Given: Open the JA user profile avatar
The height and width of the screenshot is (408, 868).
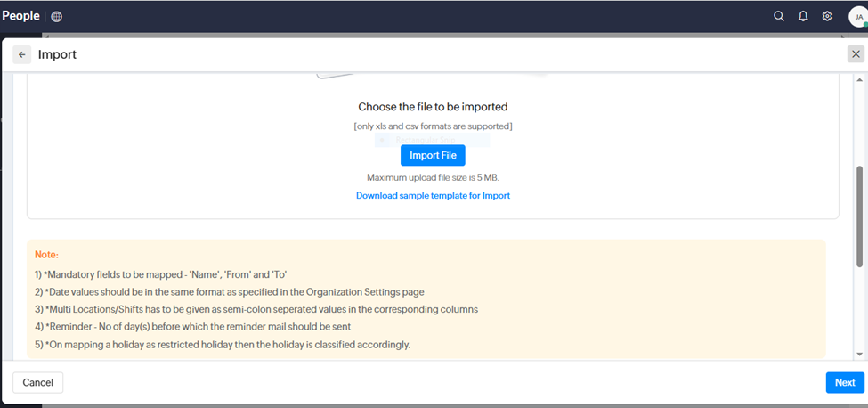Looking at the screenshot, I should (857, 17).
